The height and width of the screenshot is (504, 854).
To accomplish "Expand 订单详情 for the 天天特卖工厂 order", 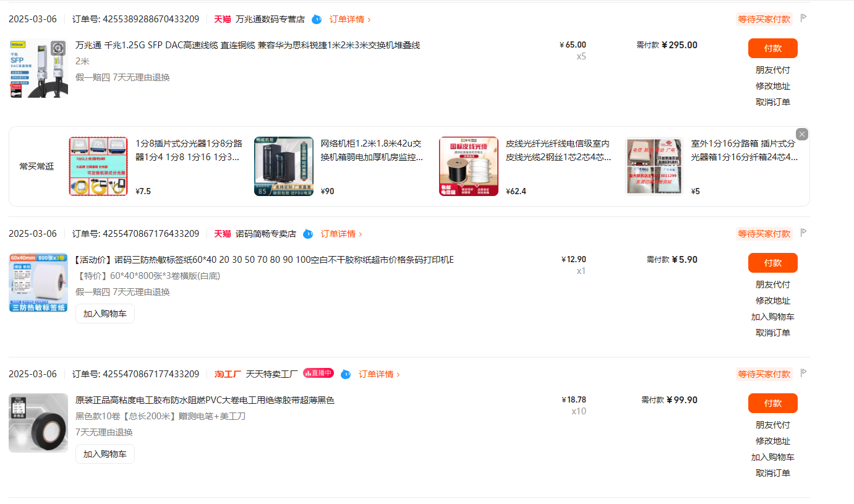I will pos(379,374).
